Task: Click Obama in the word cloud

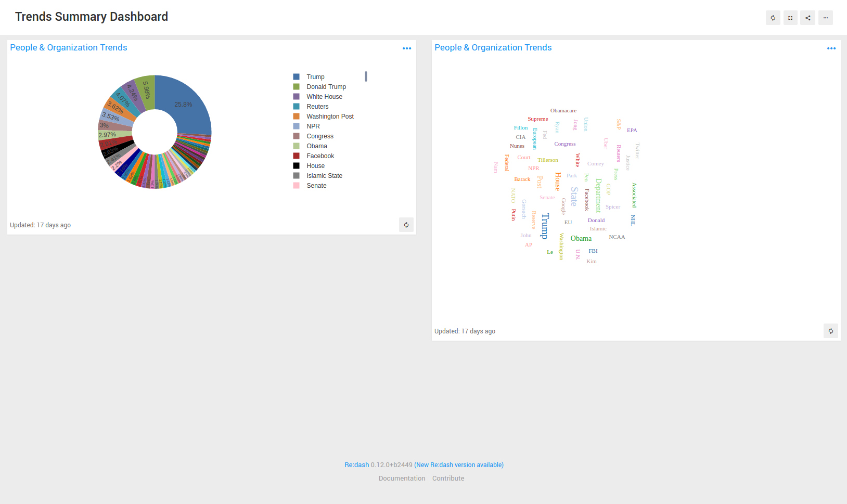Action: point(581,238)
